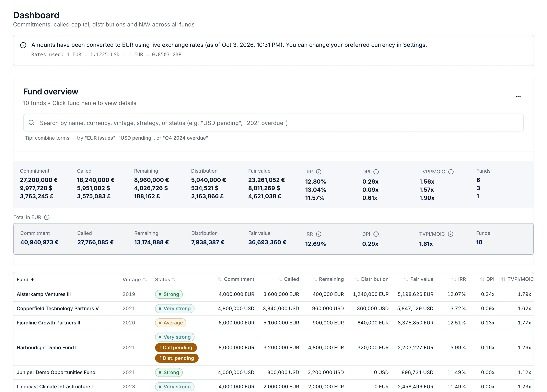
Task: Sort table by Distribution column
Action: point(371,279)
